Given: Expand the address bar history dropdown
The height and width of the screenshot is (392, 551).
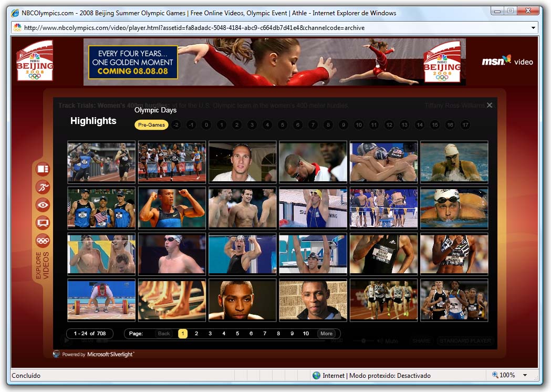Looking at the screenshot, I should pos(534,28).
